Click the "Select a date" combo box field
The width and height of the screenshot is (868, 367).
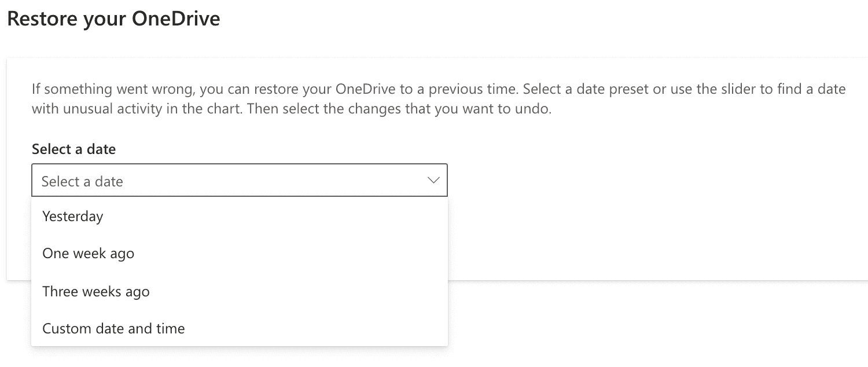click(x=240, y=181)
